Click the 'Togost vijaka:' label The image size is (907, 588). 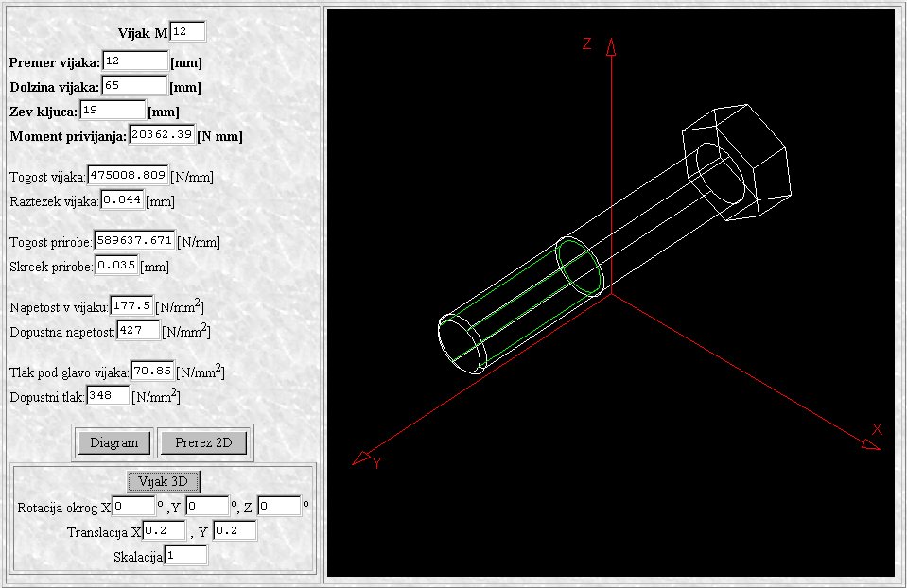[48, 177]
